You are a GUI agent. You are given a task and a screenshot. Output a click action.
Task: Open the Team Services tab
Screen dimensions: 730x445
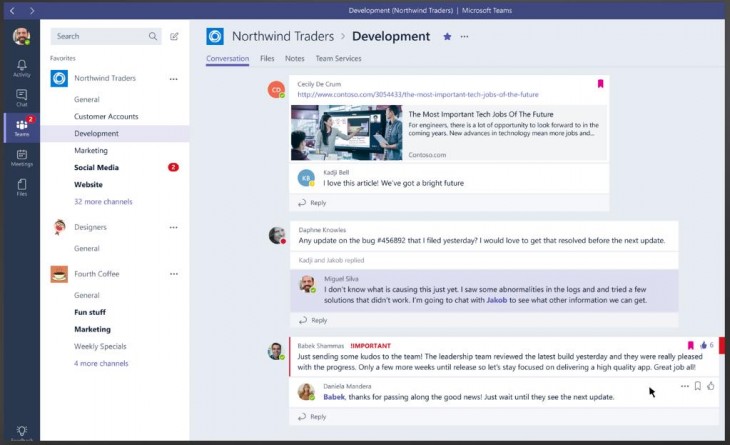[x=338, y=59]
